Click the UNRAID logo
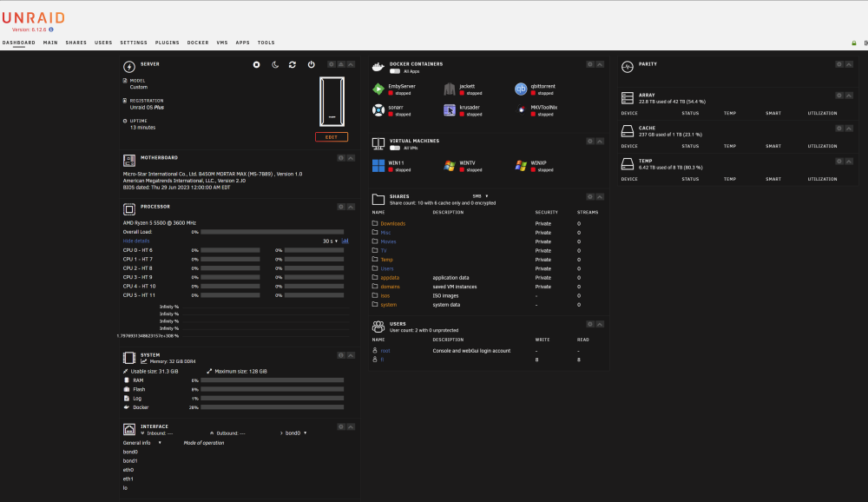 pos(34,18)
